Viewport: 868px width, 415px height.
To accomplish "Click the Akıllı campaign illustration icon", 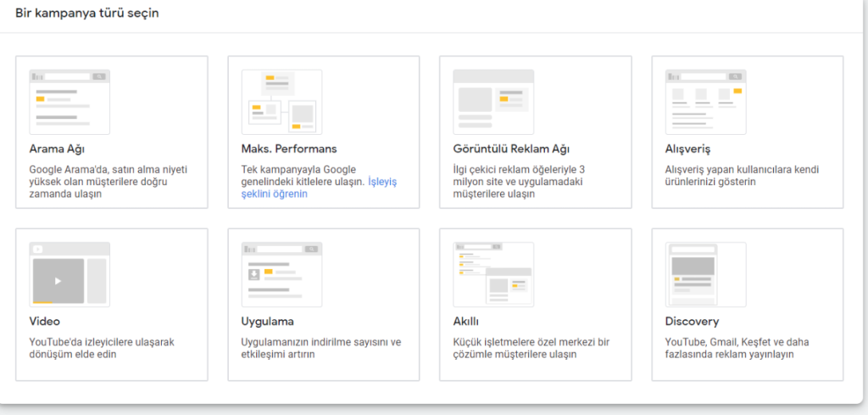I will (x=493, y=274).
